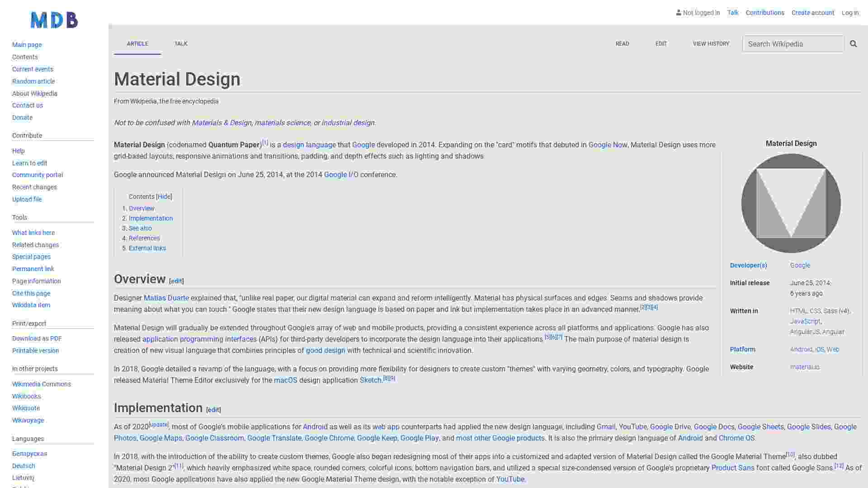
Task: Open the Material Design logo image
Action: [791, 203]
